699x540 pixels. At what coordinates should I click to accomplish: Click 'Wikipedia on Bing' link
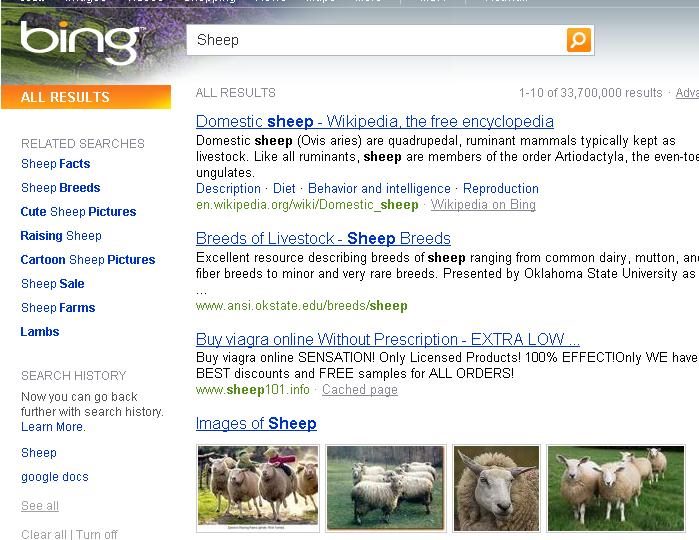483,205
